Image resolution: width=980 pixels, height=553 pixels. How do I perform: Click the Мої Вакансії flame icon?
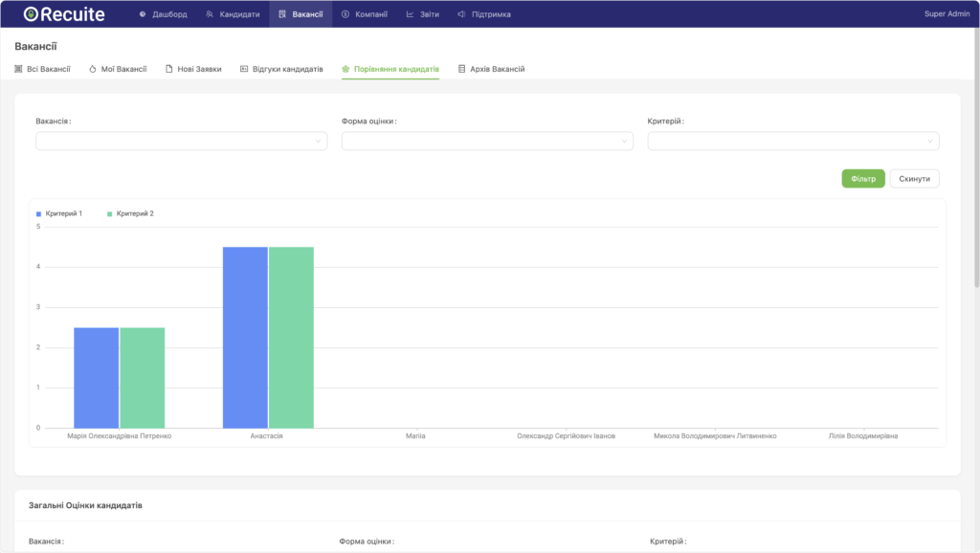(x=93, y=69)
